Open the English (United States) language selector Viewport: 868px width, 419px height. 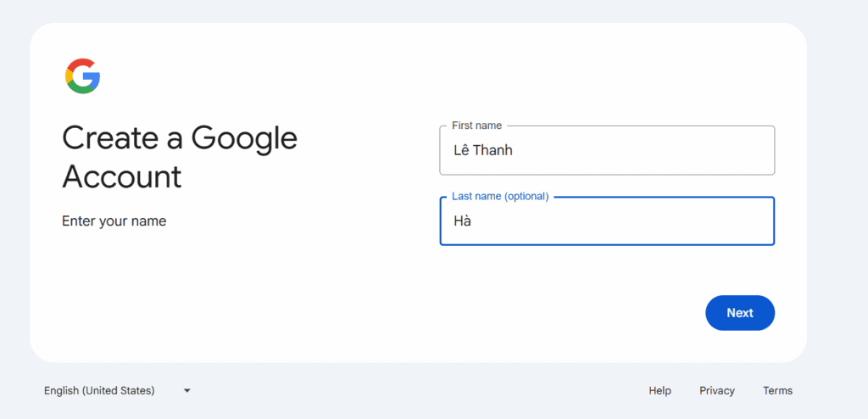[100, 391]
